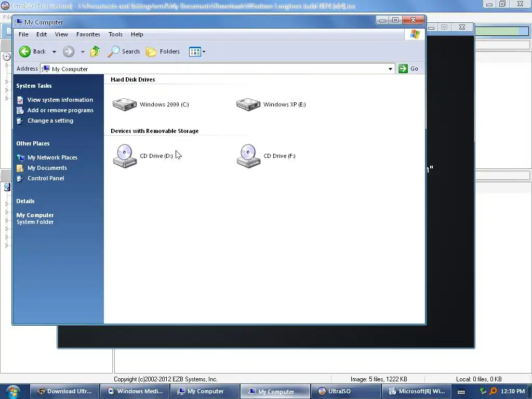Switch to Windows Medi... taskbar button
Image resolution: width=532 pixels, height=399 pixels.
tap(135, 391)
